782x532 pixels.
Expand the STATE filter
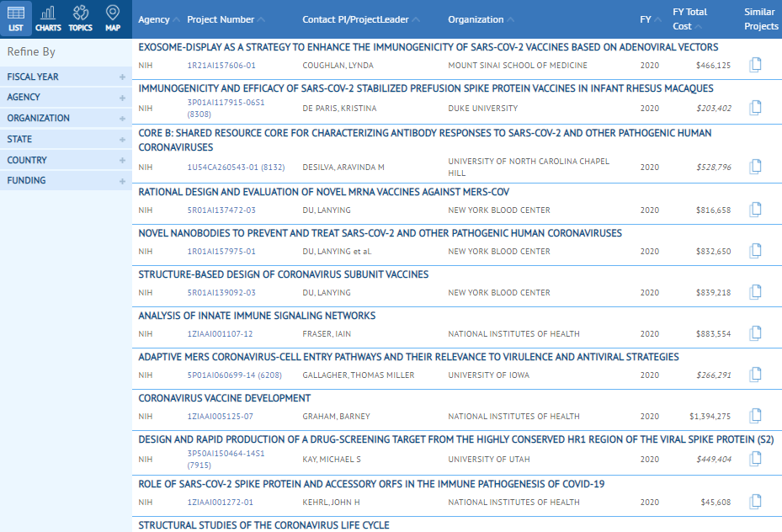(x=66, y=139)
